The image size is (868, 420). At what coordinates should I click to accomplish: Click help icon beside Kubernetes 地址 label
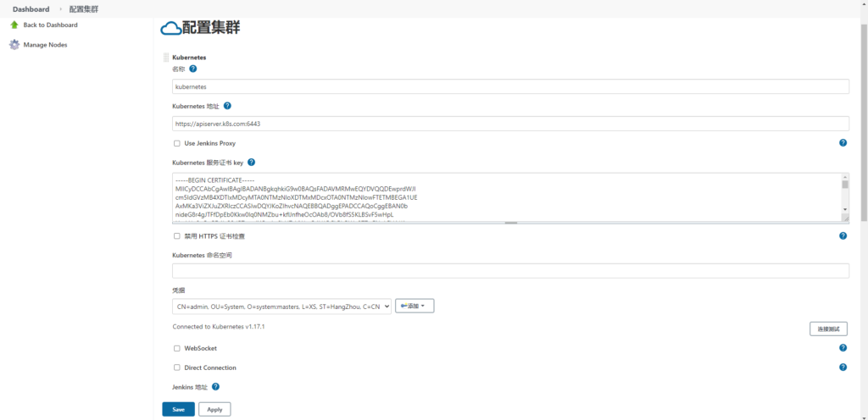[227, 106]
